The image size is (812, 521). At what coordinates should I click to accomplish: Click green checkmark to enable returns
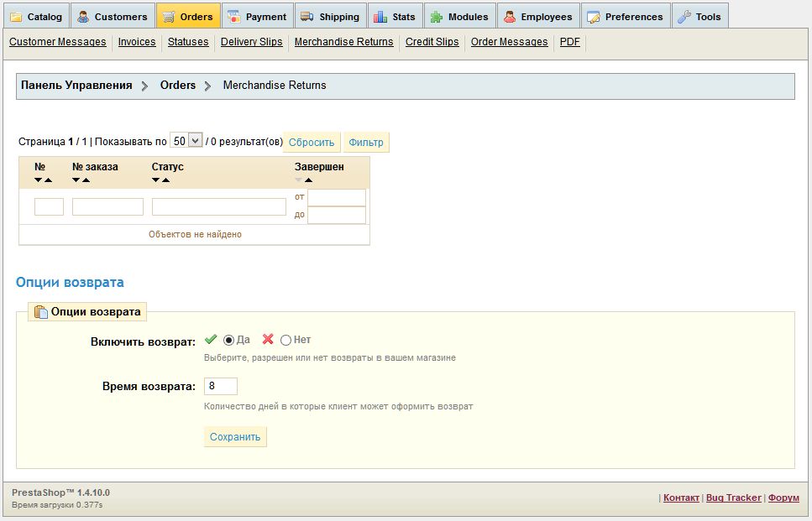[211, 340]
